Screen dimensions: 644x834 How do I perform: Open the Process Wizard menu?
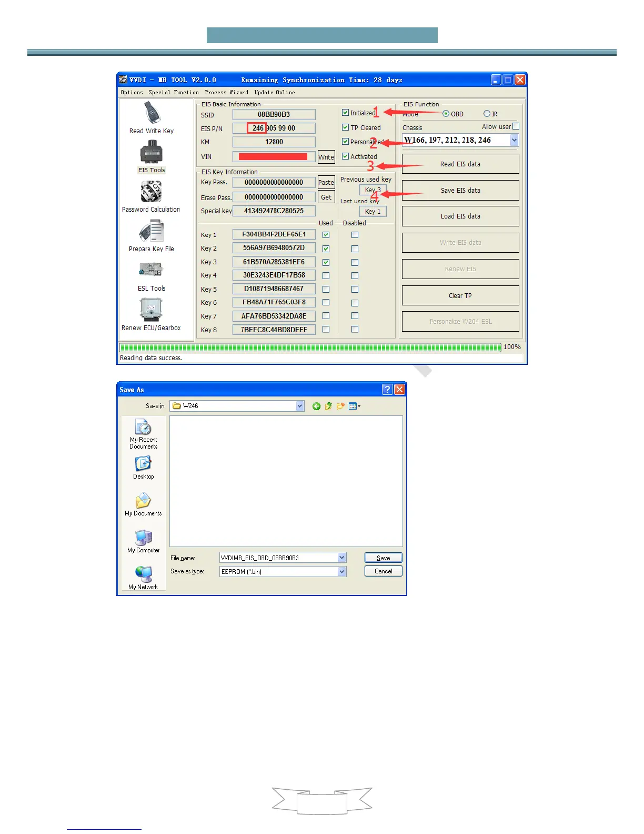pyautogui.click(x=227, y=92)
